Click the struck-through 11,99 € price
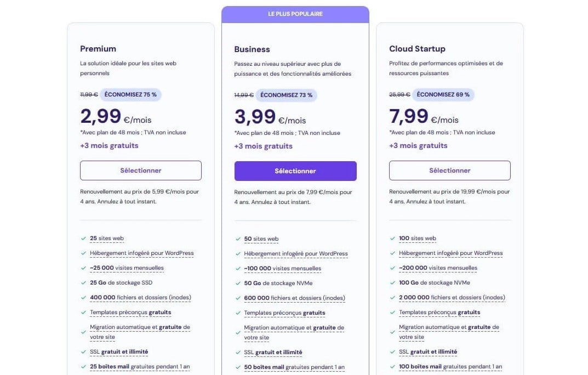 (x=89, y=94)
